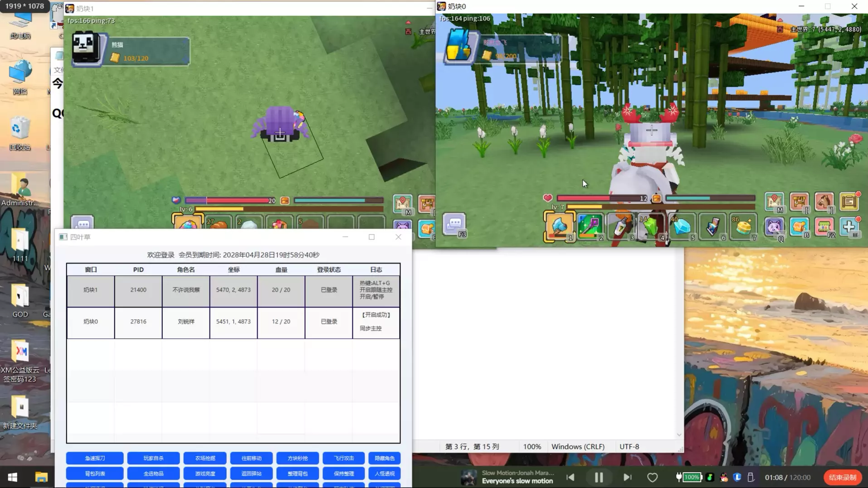Click the 飞行攻击 button
The height and width of the screenshot is (488, 868).
click(x=344, y=459)
